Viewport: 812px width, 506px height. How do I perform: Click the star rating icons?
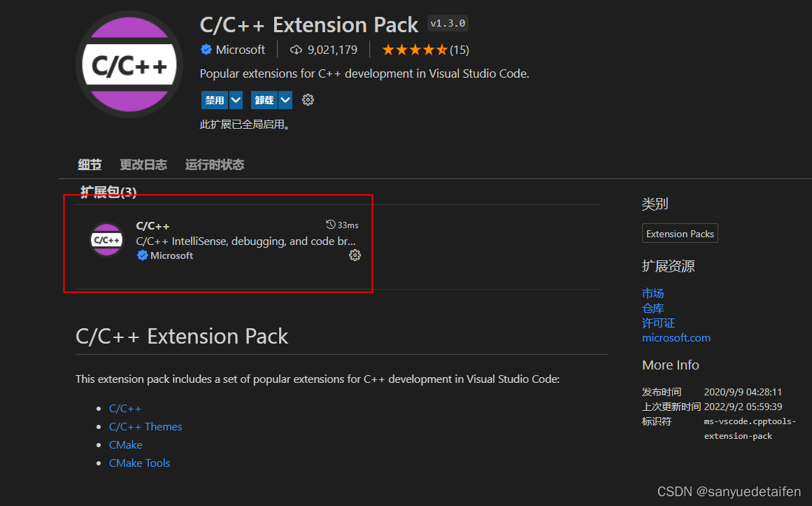pos(414,50)
